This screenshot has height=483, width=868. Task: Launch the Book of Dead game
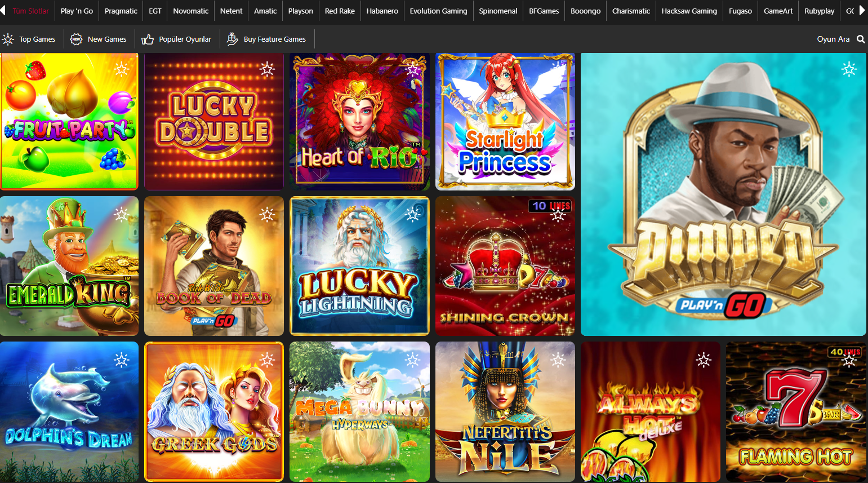(214, 266)
